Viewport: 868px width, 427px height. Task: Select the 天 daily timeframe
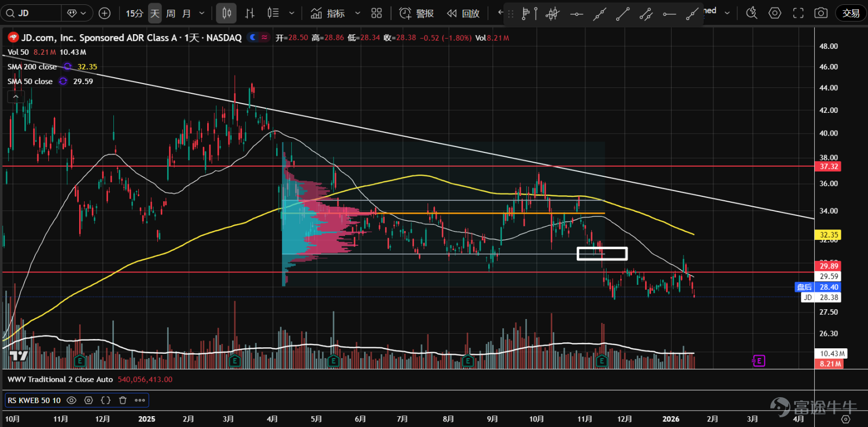coord(155,13)
